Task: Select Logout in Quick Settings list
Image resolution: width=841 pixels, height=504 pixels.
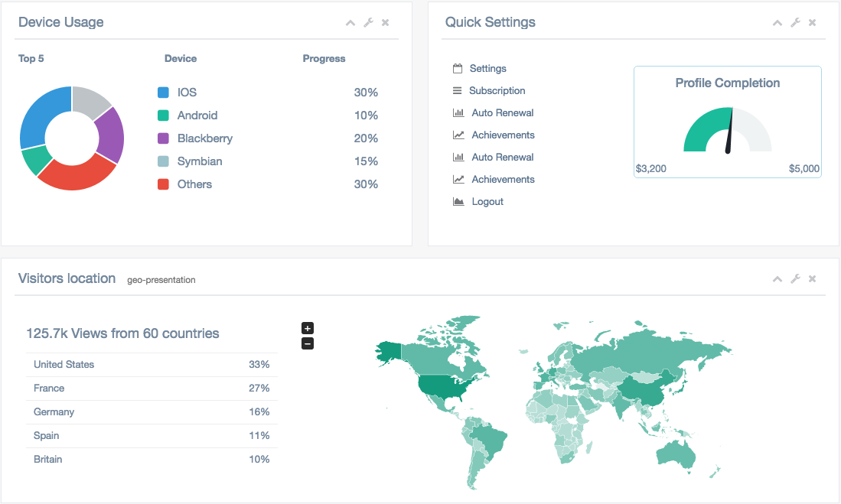Action: (487, 202)
